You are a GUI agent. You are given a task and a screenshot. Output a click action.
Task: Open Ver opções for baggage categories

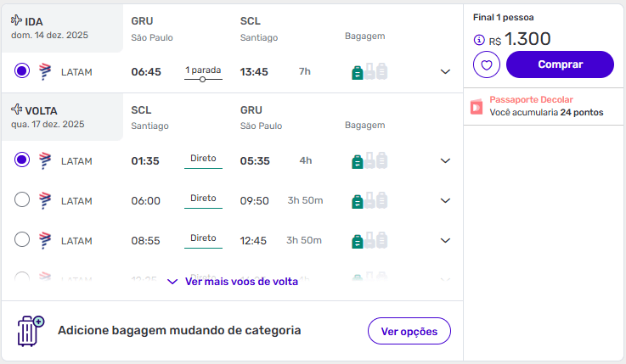click(409, 331)
